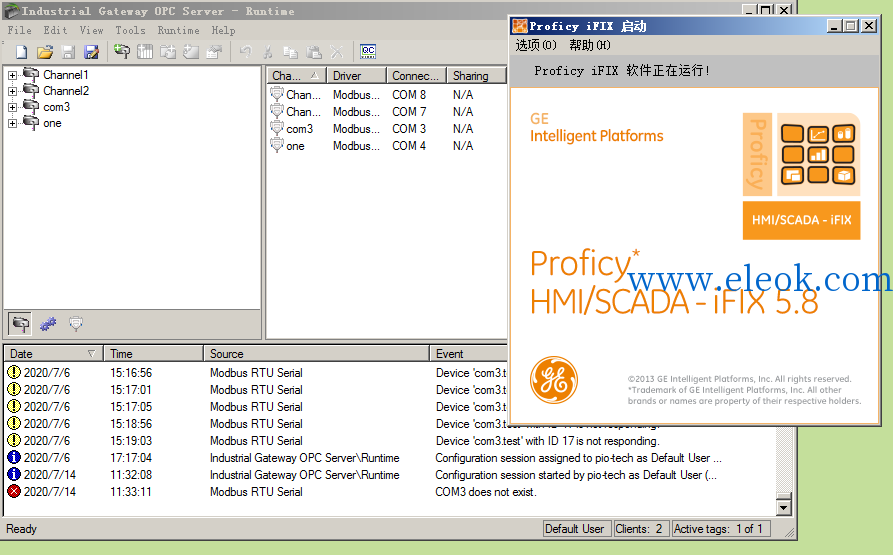This screenshot has width=893, height=555.
Task: Click the blue info icon at 17:17:04
Action: pos(14,457)
